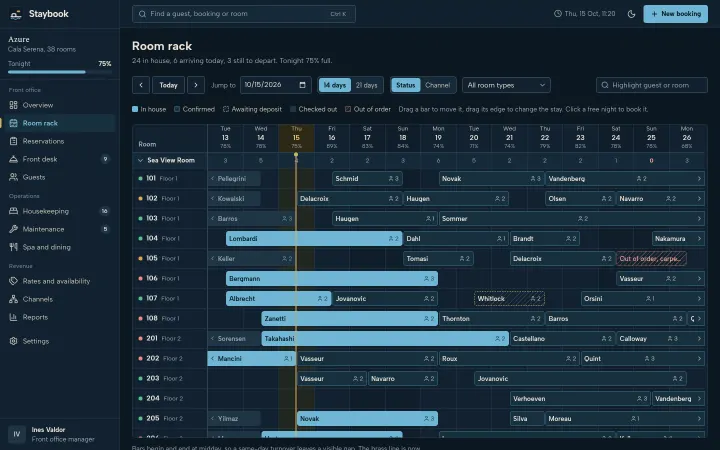Click magnifier in Highlight guest field
The height and width of the screenshot is (450, 720).
click(605, 85)
